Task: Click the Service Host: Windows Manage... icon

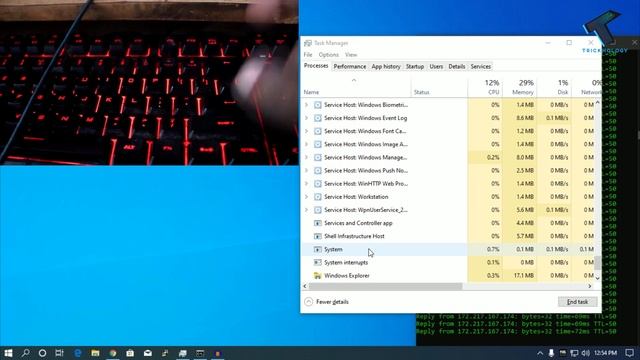Action: 318,157
